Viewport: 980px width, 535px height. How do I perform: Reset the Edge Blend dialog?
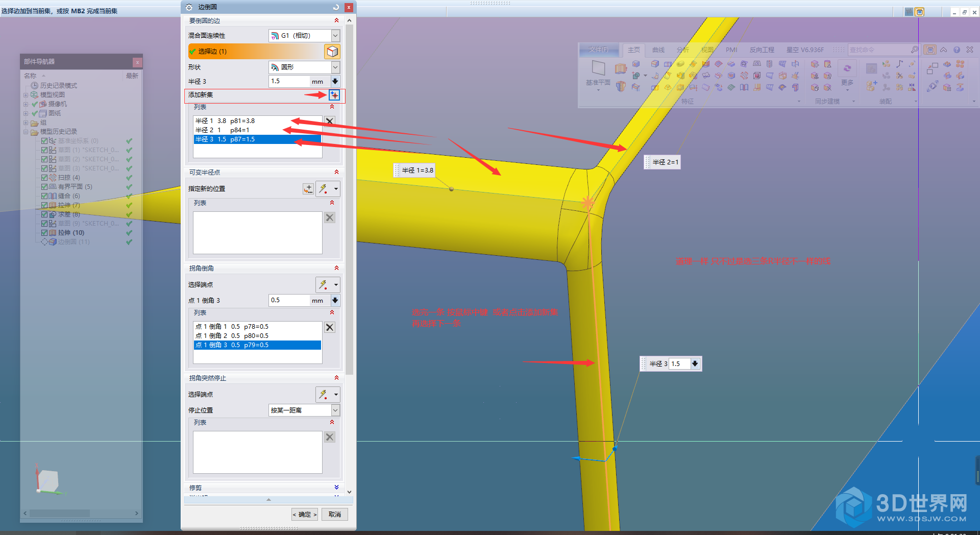point(336,7)
